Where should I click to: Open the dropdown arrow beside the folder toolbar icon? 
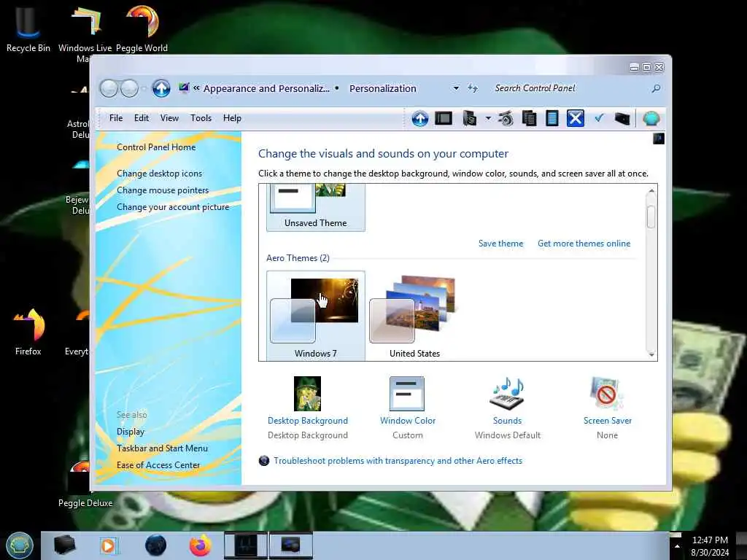tap(488, 118)
